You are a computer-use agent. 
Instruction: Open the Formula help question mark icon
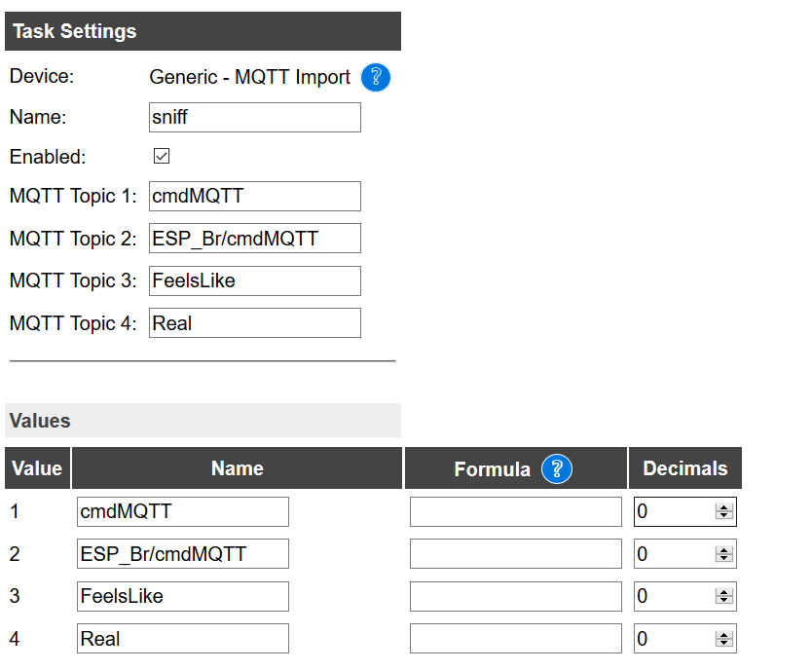click(555, 468)
